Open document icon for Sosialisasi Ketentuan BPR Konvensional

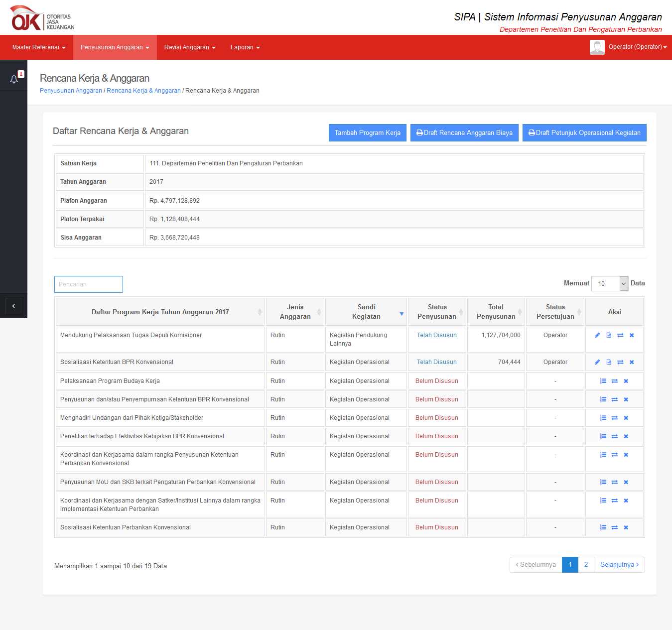(609, 362)
